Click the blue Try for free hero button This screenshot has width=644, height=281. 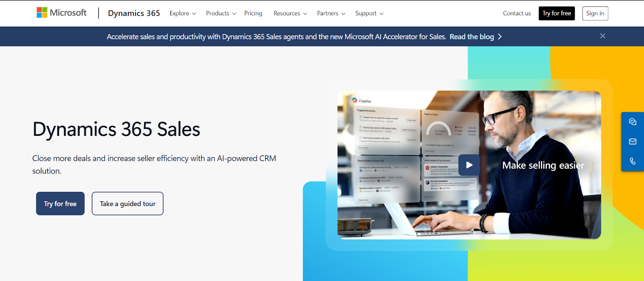[60, 204]
